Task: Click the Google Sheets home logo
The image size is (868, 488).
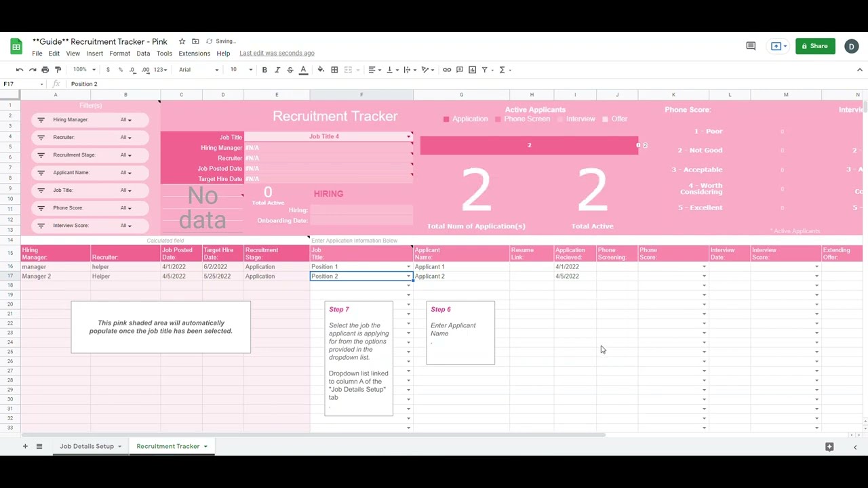Action: 16,46
